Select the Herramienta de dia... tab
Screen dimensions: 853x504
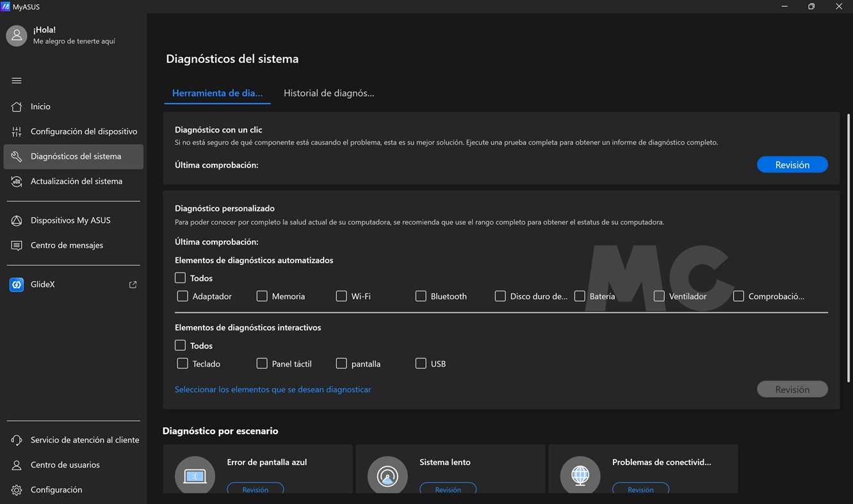coord(217,93)
